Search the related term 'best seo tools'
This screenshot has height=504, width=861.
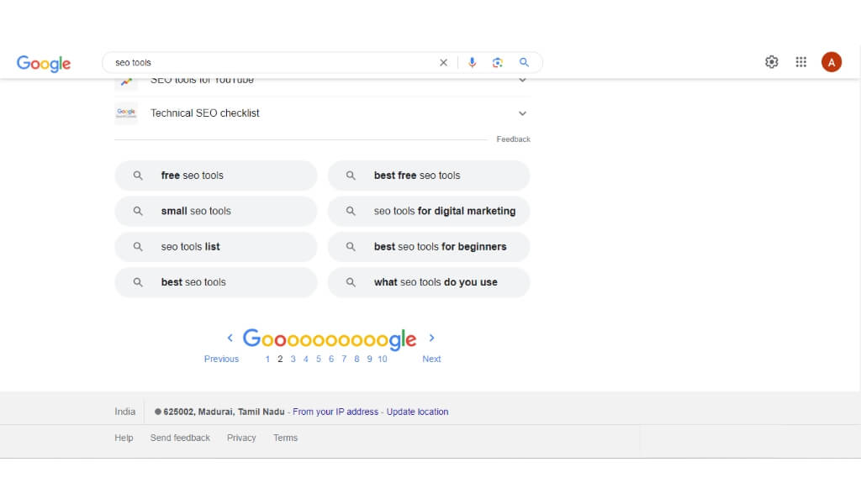point(216,282)
